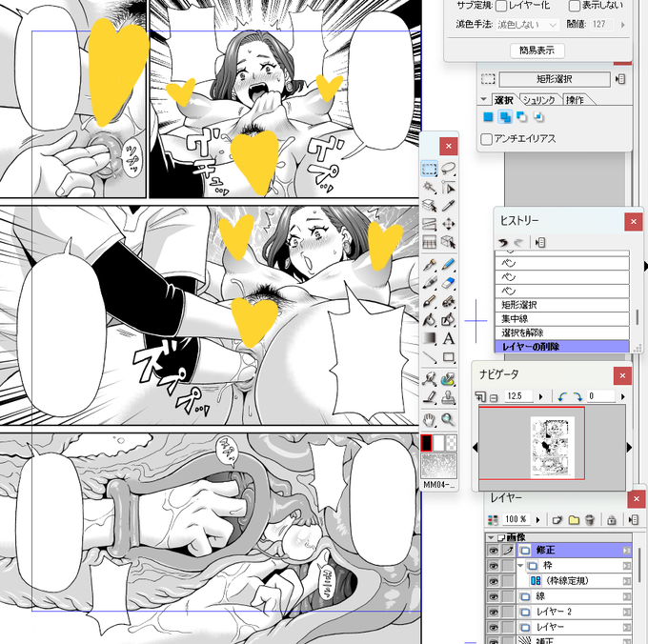Toggle the add-to-selection mode icon
The width and height of the screenshot is (648, 644).
(x=505, y=117)
